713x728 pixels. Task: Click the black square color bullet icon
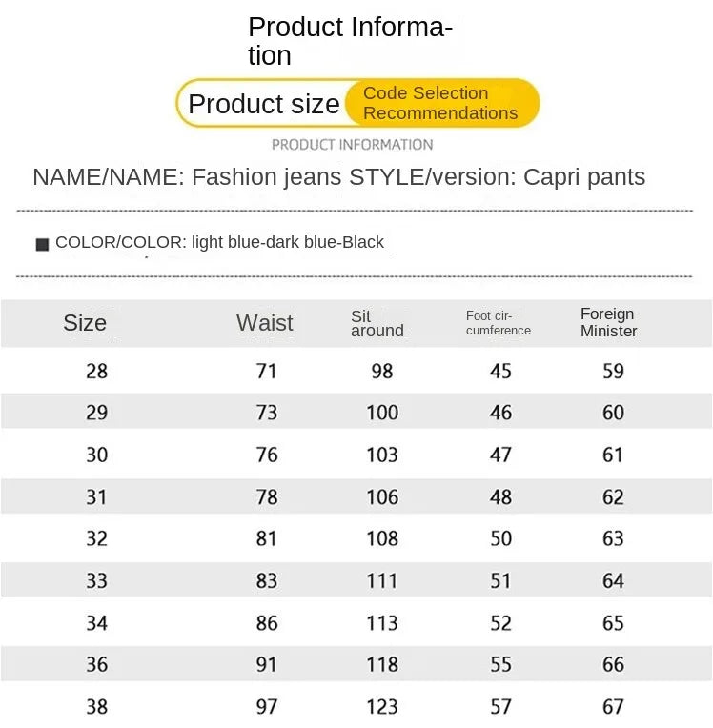[42, 244]
